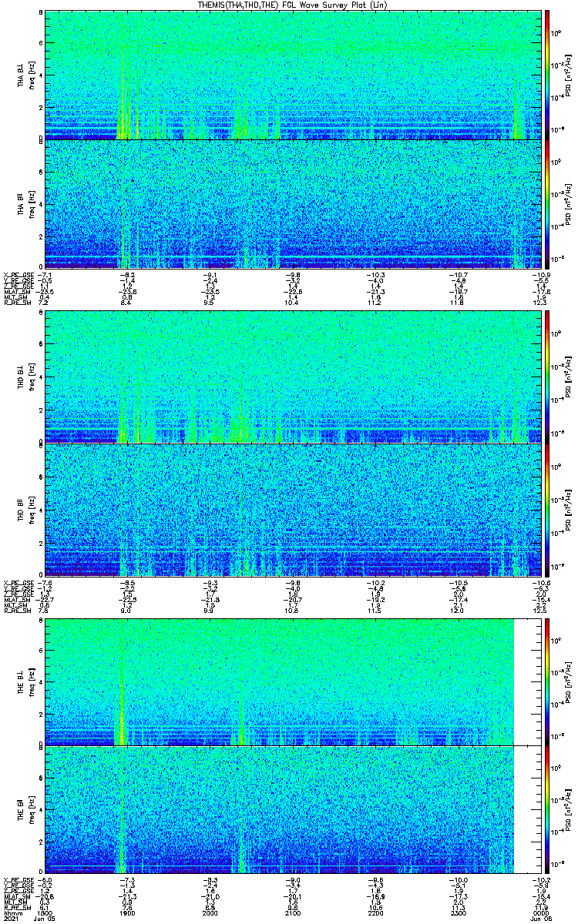The height and width of the screenshot is (924, 578).
Task: Click the THA B-parallel freq [Hz] axis label
Action: (x=32, y=205)
